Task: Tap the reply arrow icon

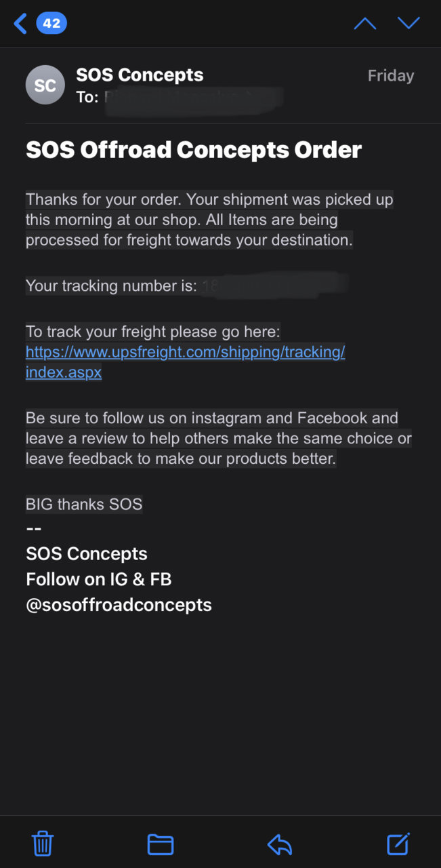Action: 280,844
